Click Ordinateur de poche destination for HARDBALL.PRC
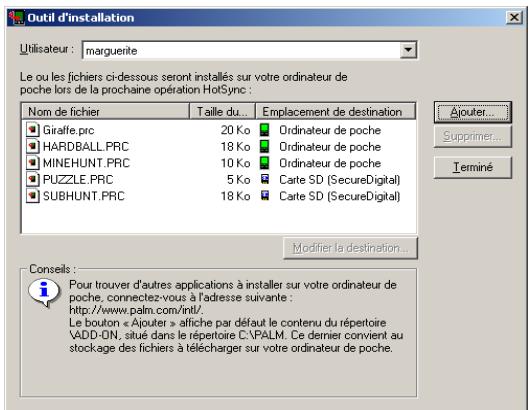This screenshot has height=410, width=528. 330,147
